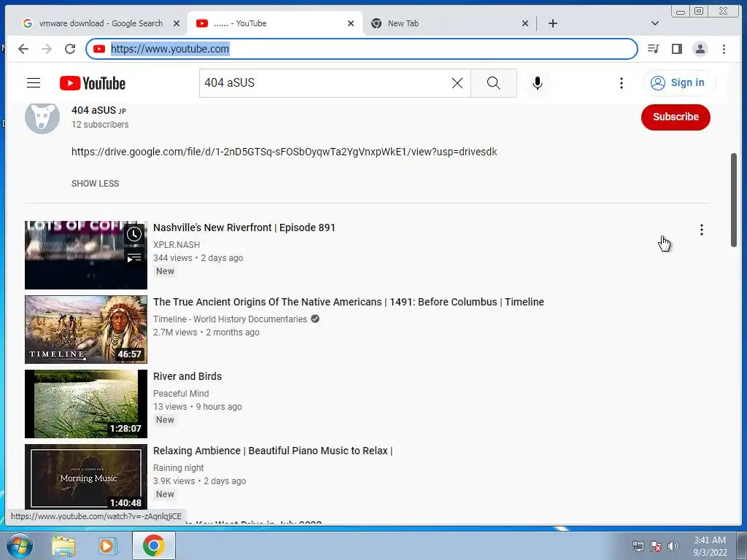This screenshot has height=560, width=747.
Task: Open the Chrome profile avatar
Action: [700, 49]
